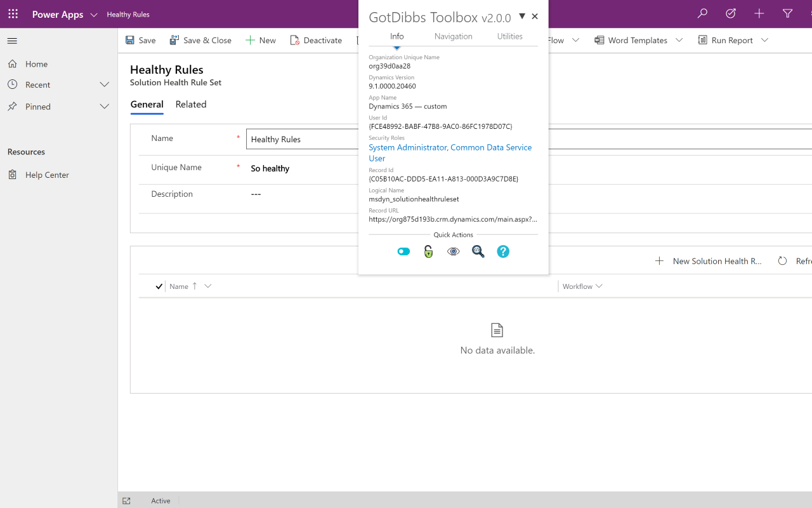Click the search magnifier in the header
812x508 pixels.
702,14
